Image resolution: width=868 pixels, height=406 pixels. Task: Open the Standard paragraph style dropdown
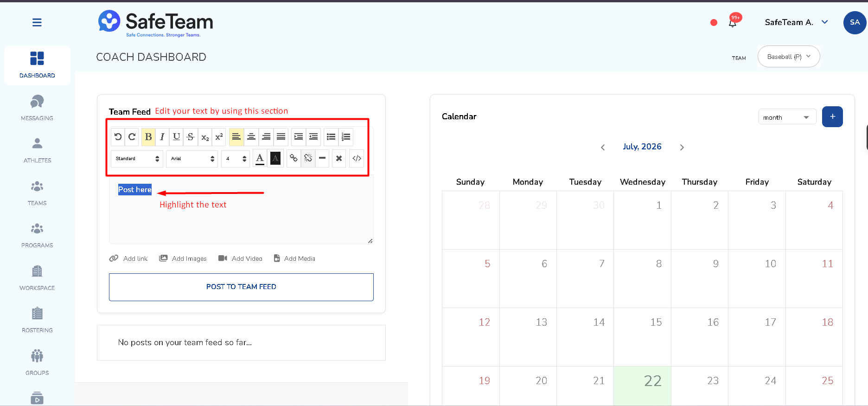(137, 158)
